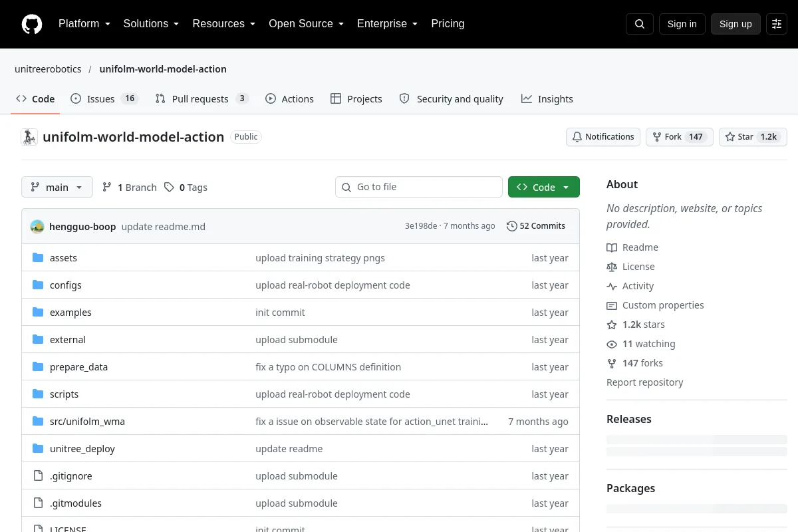Switch to the Actions tab
Screen dimensions: 798x532
pos(289,99)
